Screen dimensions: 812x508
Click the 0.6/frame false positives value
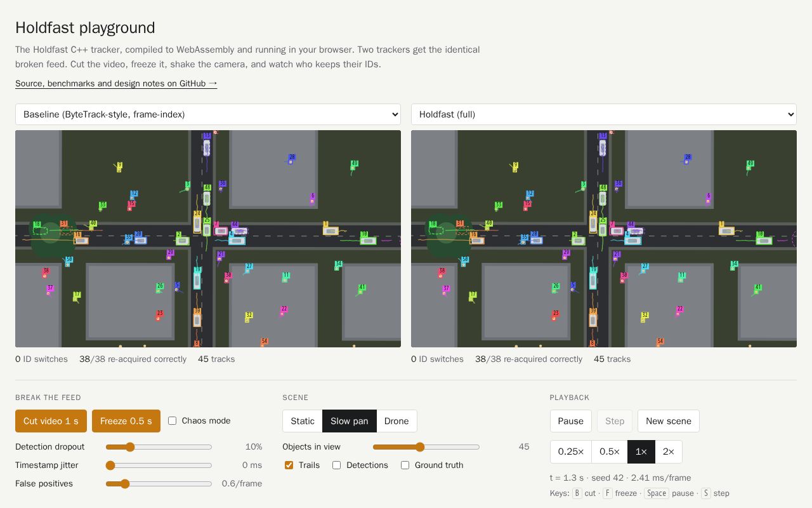click(x=242, y=484)
